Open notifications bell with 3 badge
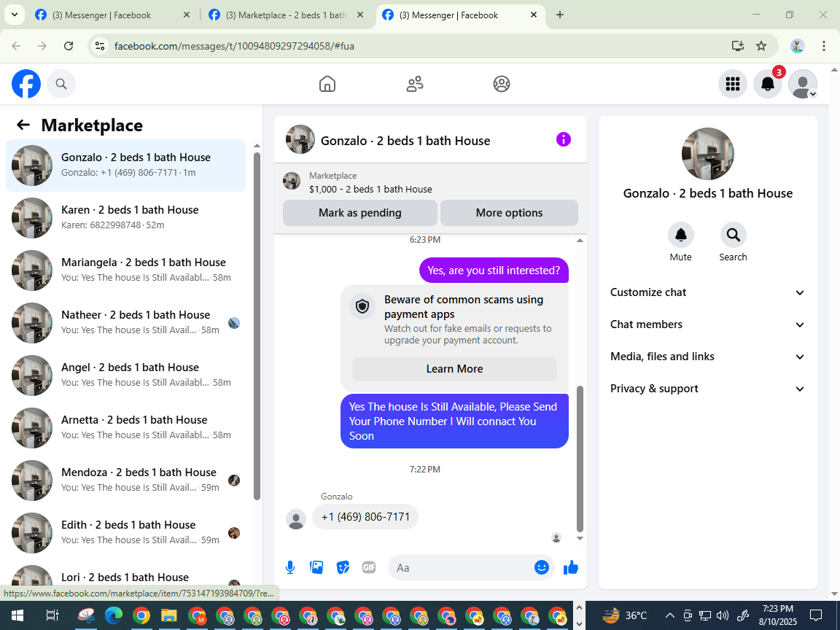The height and width of the screenshot is (630, 840). [x=768, y=84]
